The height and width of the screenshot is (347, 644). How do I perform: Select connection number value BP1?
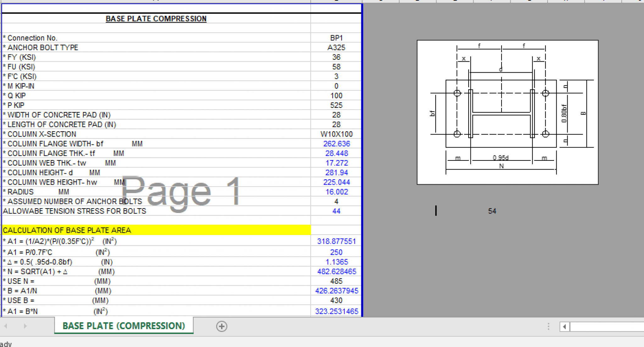point(336,38)
